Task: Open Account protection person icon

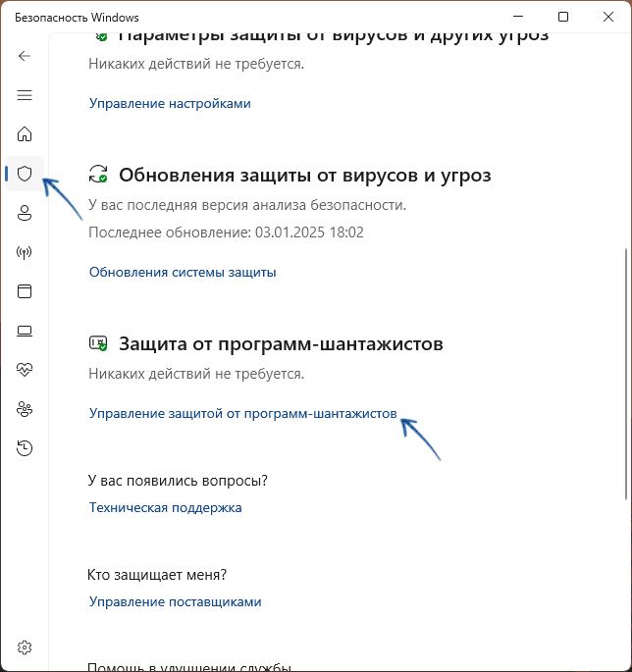Action: 25,213
